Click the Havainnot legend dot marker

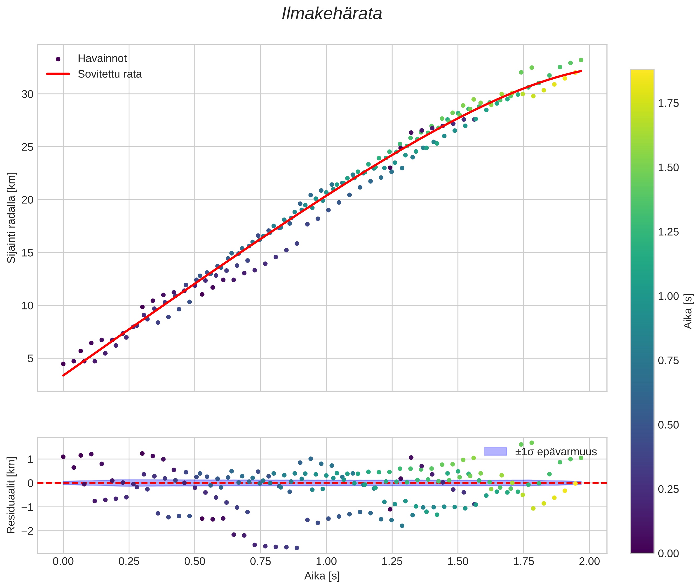[58, 59]
